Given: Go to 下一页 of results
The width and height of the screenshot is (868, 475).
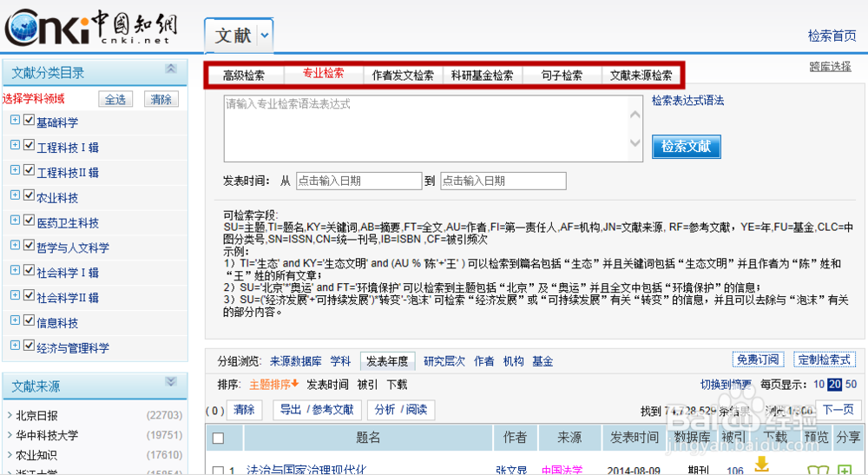Looking at the screenshot, I should (838, 410).
